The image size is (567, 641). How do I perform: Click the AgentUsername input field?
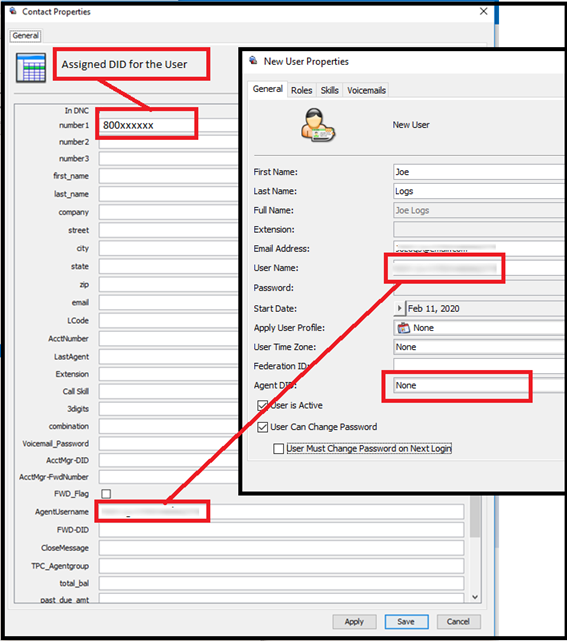point(281,512)
